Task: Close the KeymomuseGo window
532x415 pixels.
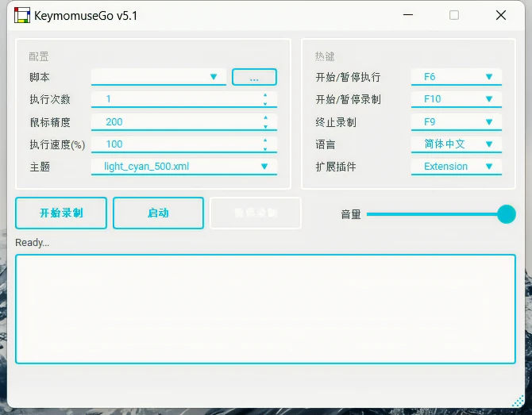Action: pos(501,15)
